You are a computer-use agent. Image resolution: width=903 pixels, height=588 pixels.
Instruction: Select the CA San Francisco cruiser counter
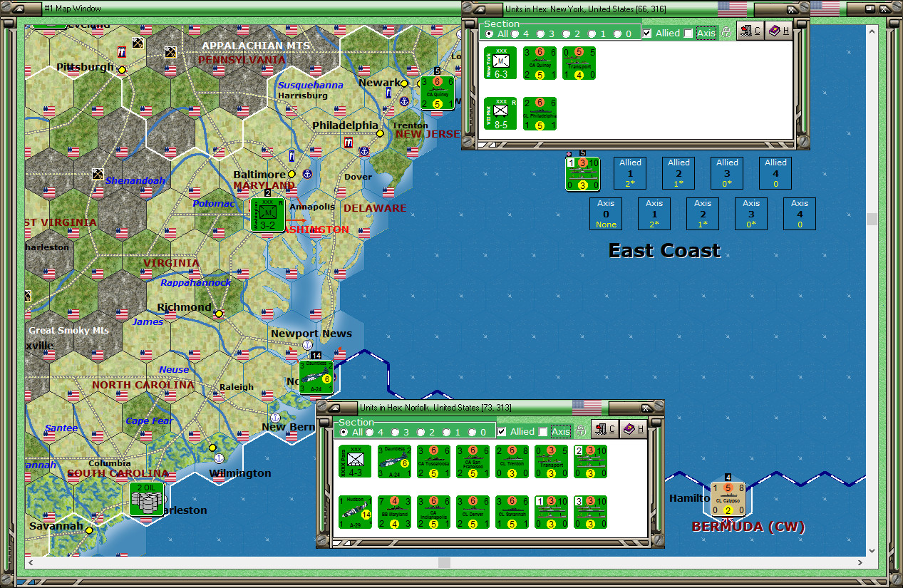473,462
